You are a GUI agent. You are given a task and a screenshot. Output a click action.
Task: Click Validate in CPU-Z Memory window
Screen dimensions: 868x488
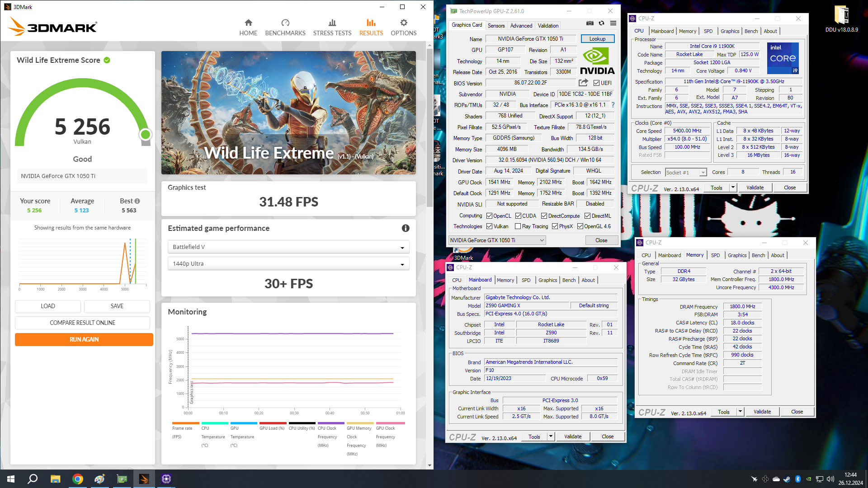pyautogui.click(x=762, y=412)
